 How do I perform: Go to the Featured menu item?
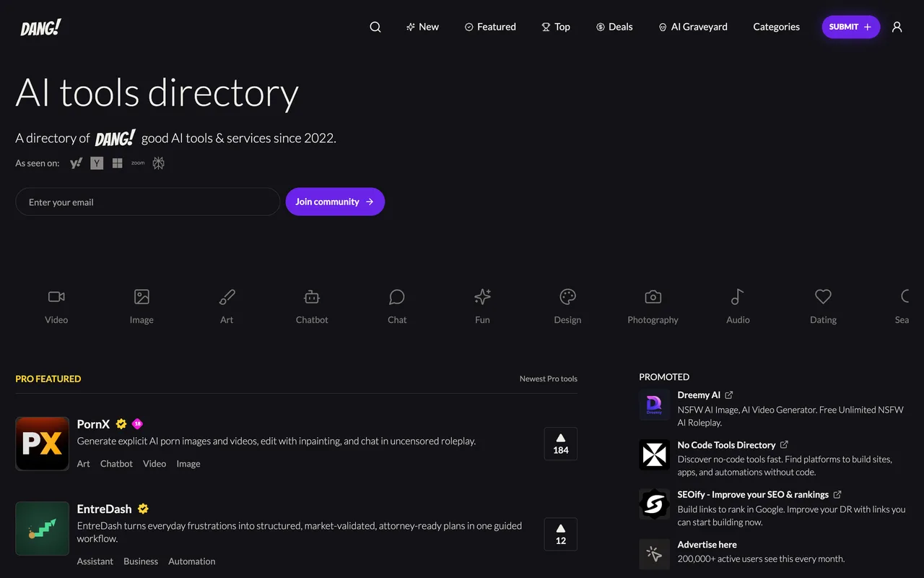(x=490, y=27)
